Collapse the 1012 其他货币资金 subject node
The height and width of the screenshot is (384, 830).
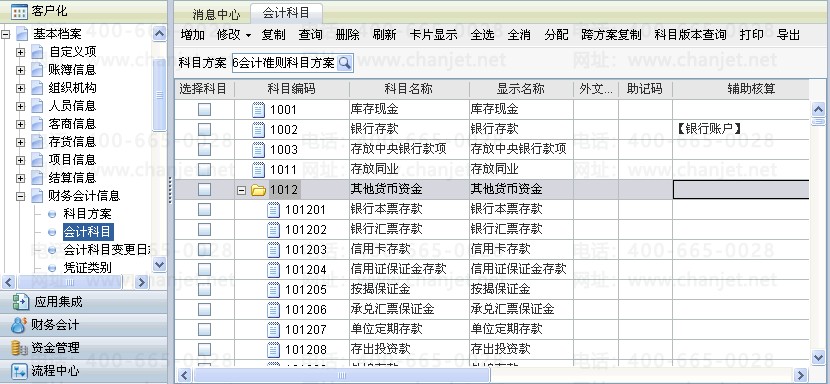[x=241, y=190]
